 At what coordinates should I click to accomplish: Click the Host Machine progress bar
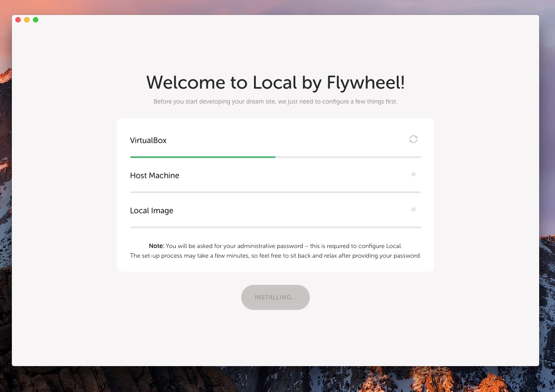(276, 192)
